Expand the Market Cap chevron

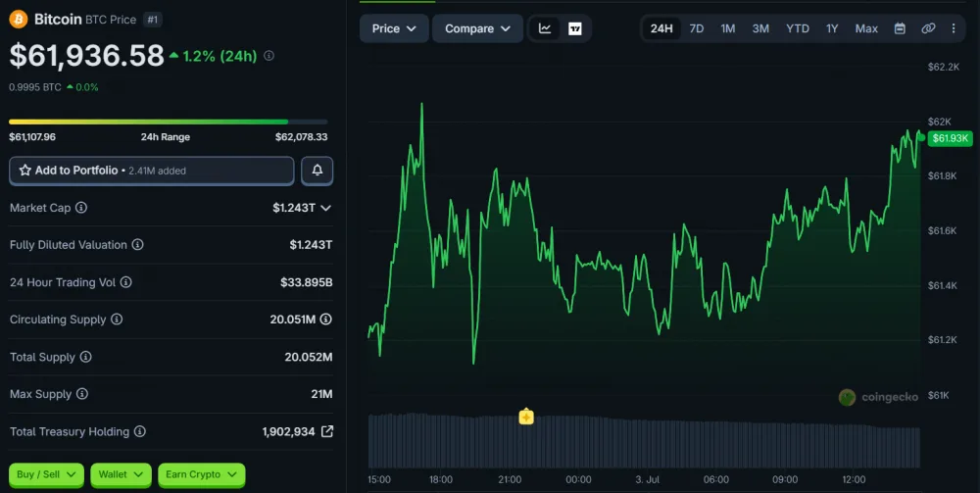pos(325,208)
